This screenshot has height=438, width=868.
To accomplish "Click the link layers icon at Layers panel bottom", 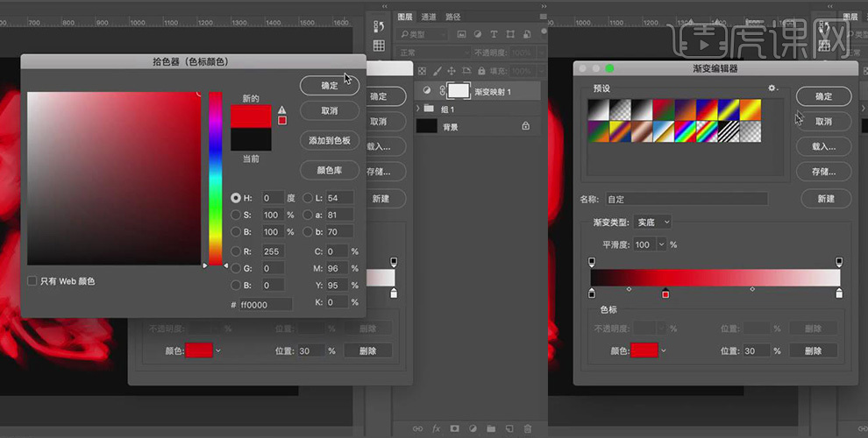I will click(418, 428).
